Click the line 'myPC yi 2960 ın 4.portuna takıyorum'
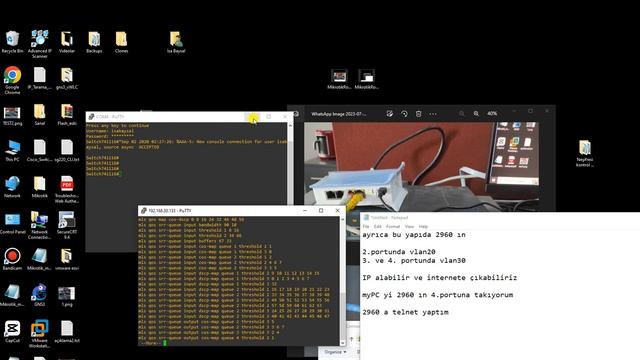Image resolution: width=640 pixels, height=360 pixels. [x=438, y=295]
